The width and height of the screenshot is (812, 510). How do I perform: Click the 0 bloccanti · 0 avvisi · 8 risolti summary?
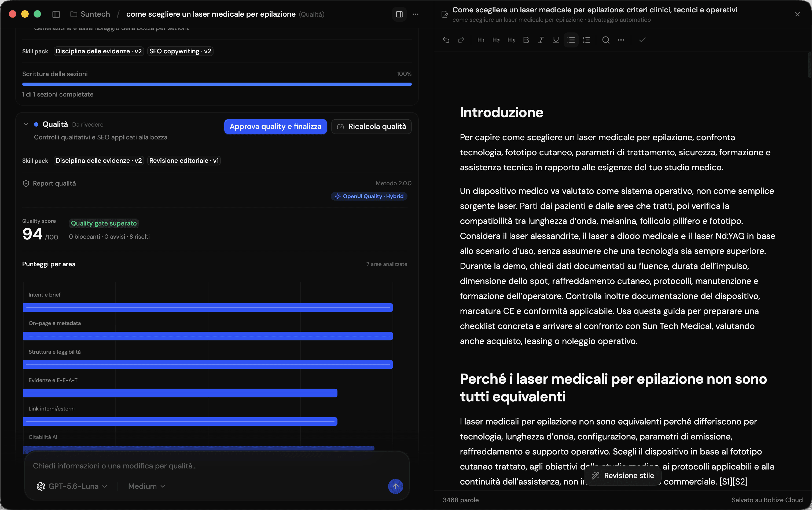pos(109,236)
